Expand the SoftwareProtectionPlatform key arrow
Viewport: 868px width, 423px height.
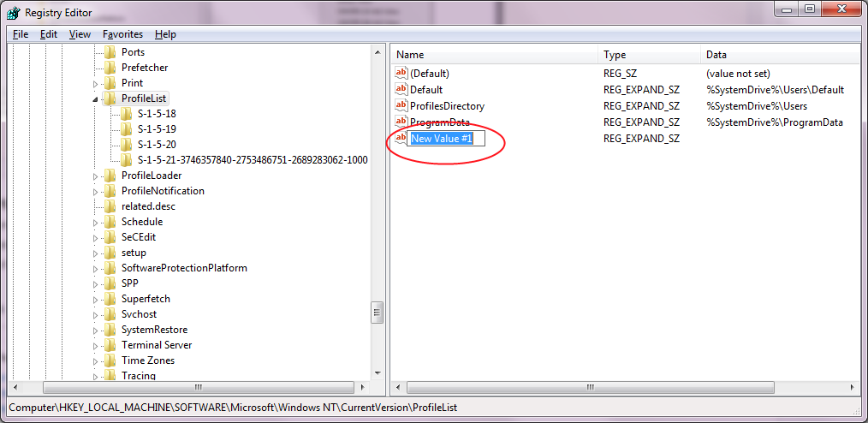point(95,269)
